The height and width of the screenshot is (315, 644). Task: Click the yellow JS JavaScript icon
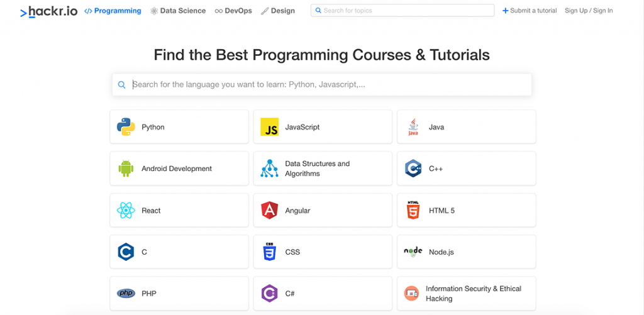pyautogui.click(x=269, y=127)
